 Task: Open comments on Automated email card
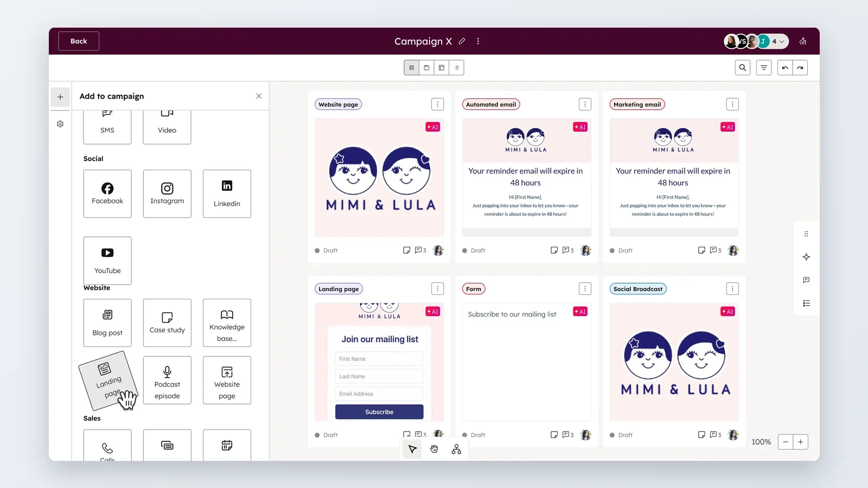coord(568,251)
